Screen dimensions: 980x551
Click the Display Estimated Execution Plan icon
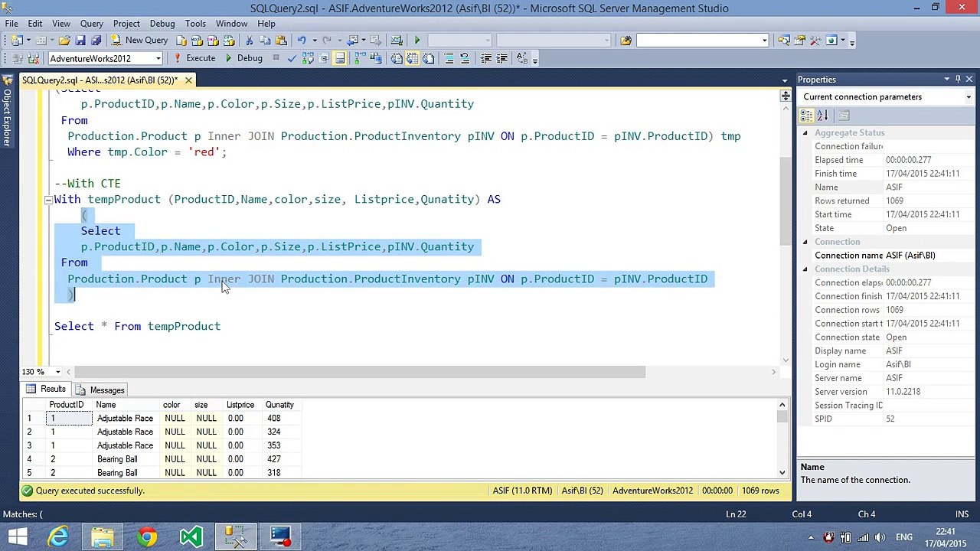click(308, 58)
